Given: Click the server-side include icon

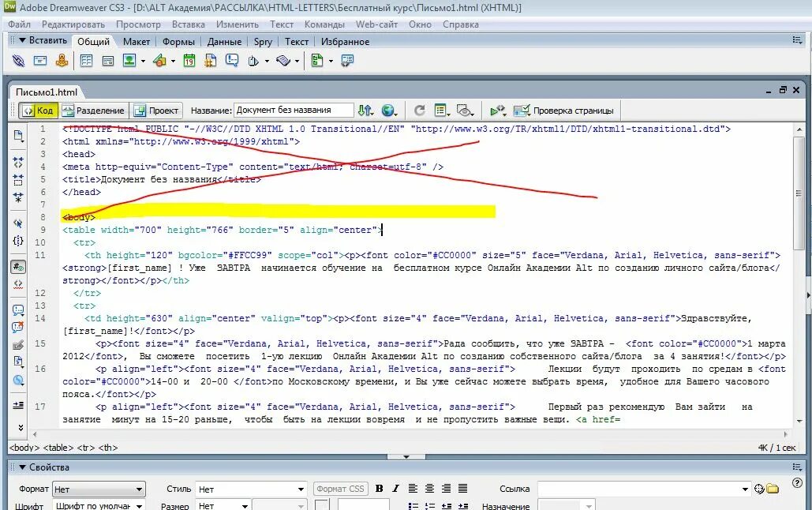Looking at the screenshot, I should point(210,61).
